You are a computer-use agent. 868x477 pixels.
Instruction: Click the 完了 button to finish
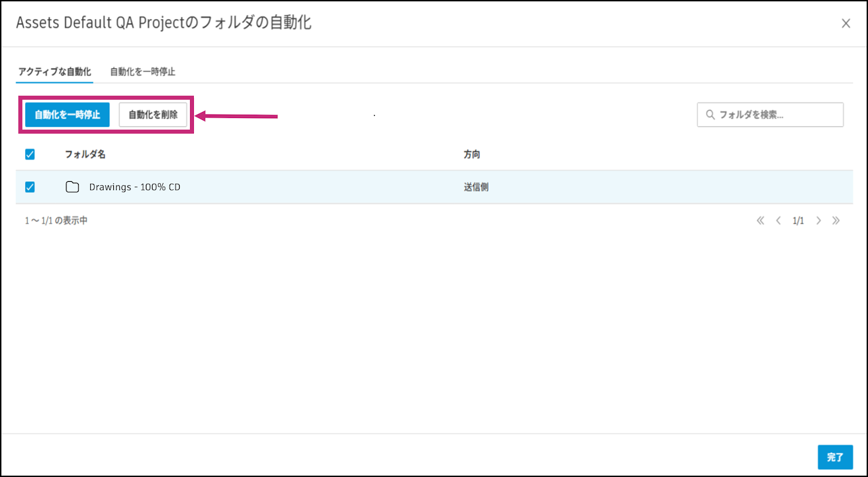(835, 457)
